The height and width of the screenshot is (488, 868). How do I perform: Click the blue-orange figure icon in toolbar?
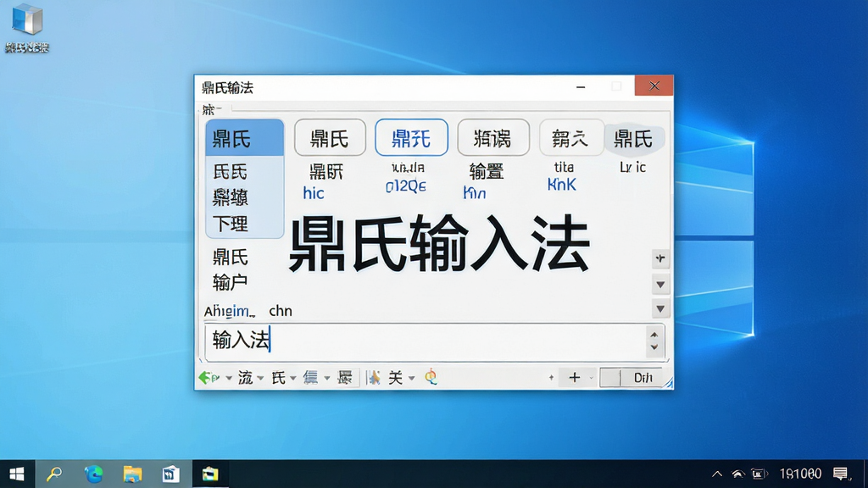pyautogui.click(x=374, y=378)
